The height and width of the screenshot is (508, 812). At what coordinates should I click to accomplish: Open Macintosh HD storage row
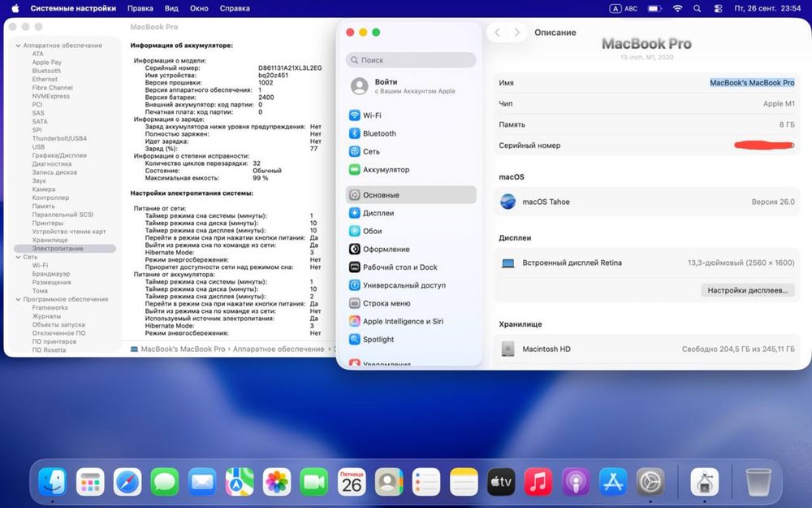[647, 349]
